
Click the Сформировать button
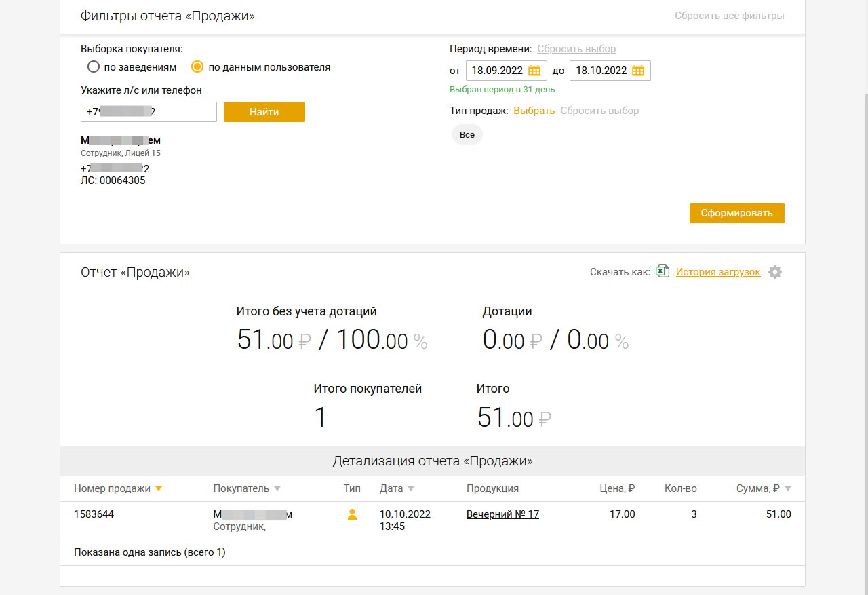pyautogui.click(x=736, y=213)
